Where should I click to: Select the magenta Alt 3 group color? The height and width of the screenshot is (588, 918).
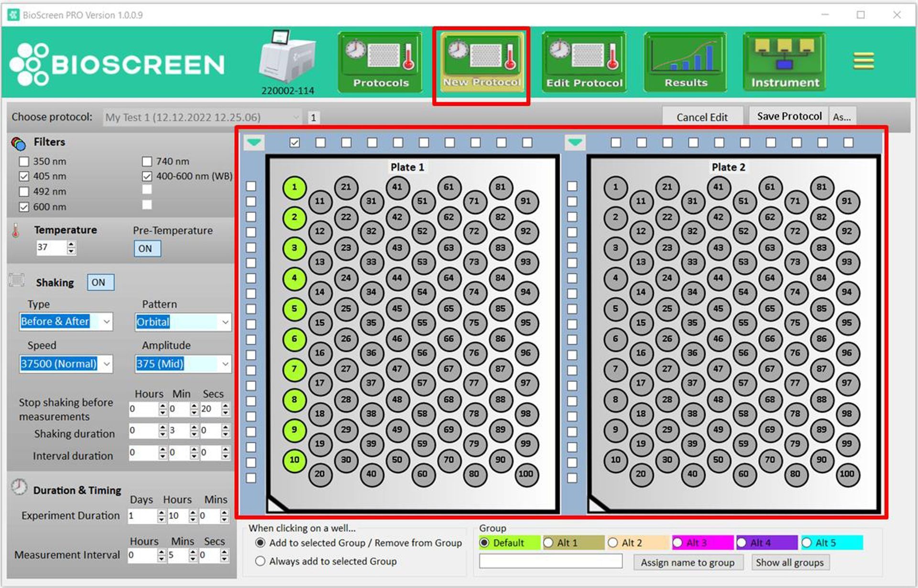(678, 543)
